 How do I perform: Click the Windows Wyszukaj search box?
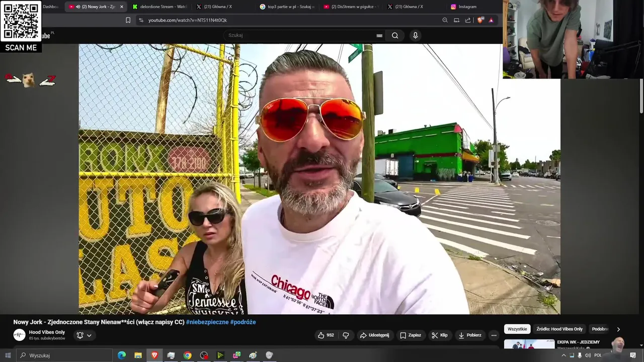(x=64, y=355)
